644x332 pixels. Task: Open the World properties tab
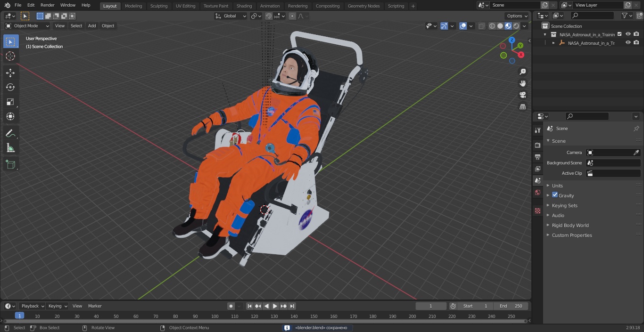click(537, 192)
